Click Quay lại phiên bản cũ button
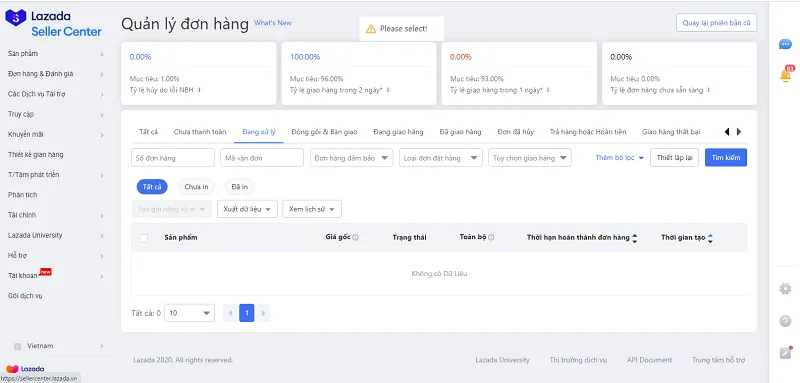Image resolution: width=800 pixels, height=383 pixels. [716, 23]
